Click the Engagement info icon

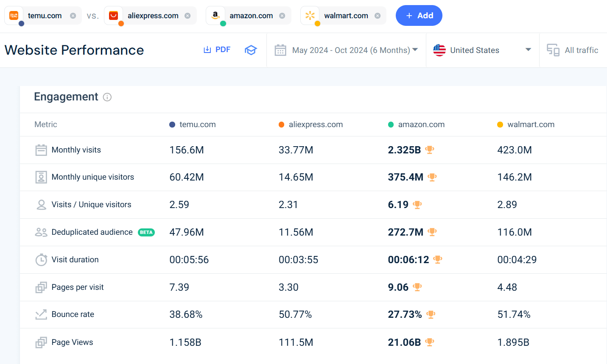[107, 97]
